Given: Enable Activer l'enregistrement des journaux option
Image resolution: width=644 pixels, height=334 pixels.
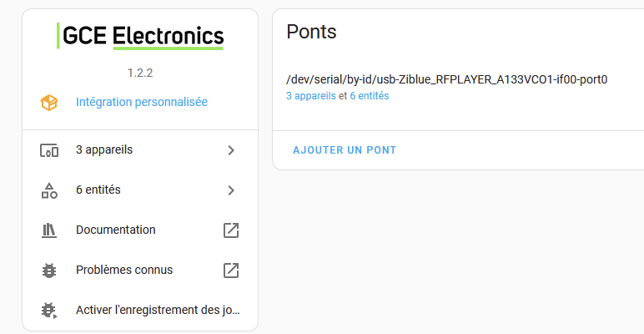Looking at the screenshot, I should pyautogui.click(x=140, y=310).
